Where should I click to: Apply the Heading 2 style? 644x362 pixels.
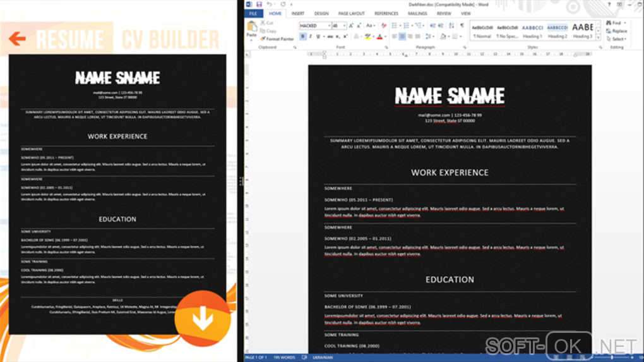tap(558, 31)
